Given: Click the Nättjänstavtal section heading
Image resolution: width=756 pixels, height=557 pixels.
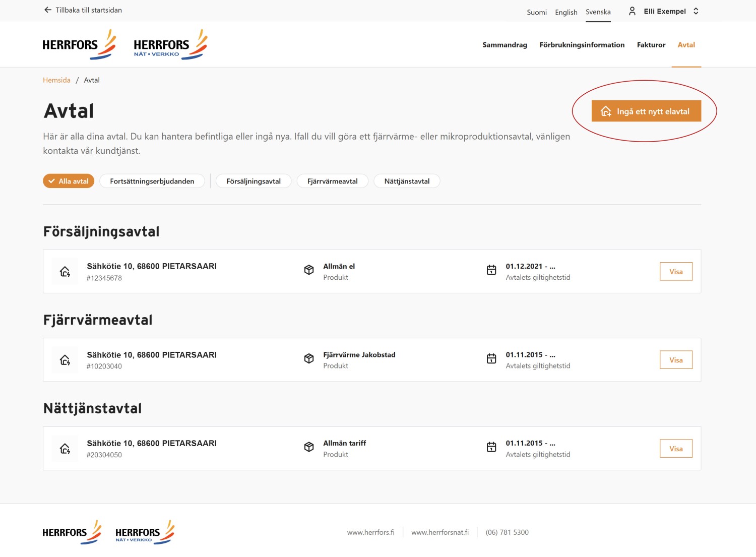Looking at the screenshot, I should [93, 408].
